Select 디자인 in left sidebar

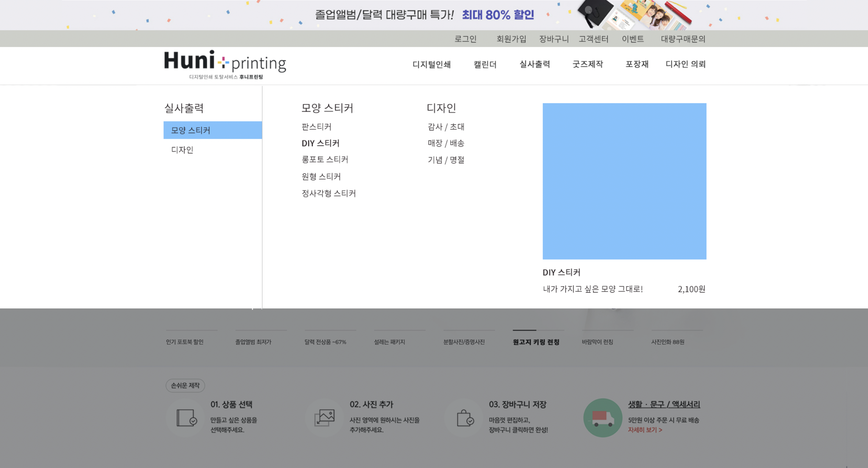click(x=182, y=150)
